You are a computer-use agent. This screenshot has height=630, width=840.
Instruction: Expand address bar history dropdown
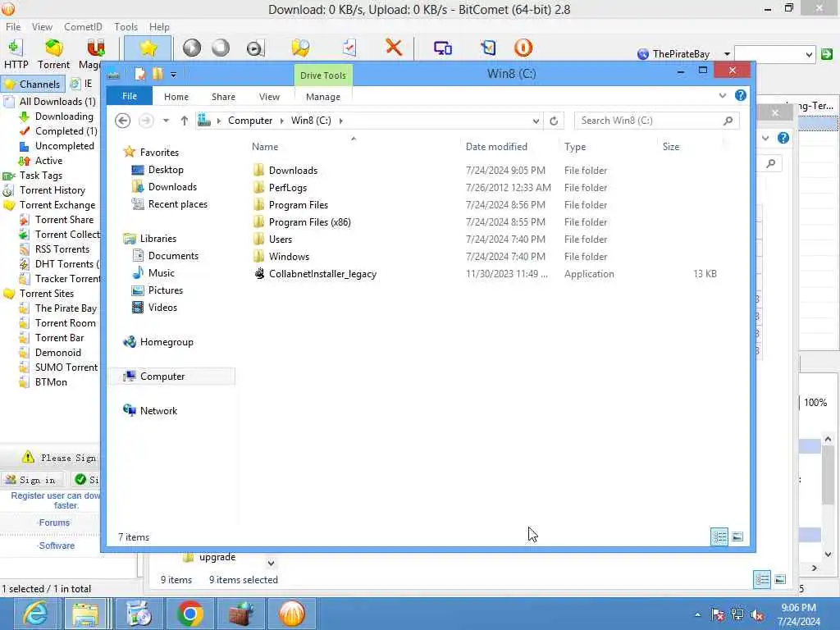pos(536,121)
